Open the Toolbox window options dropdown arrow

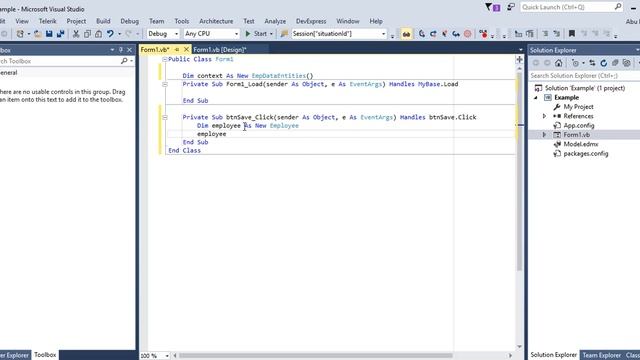[x=112, y=50]
